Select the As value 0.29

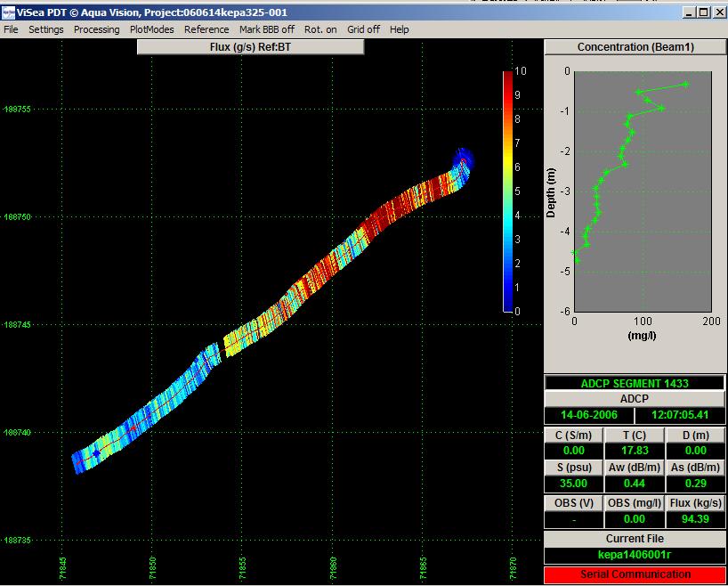[695, 484]
